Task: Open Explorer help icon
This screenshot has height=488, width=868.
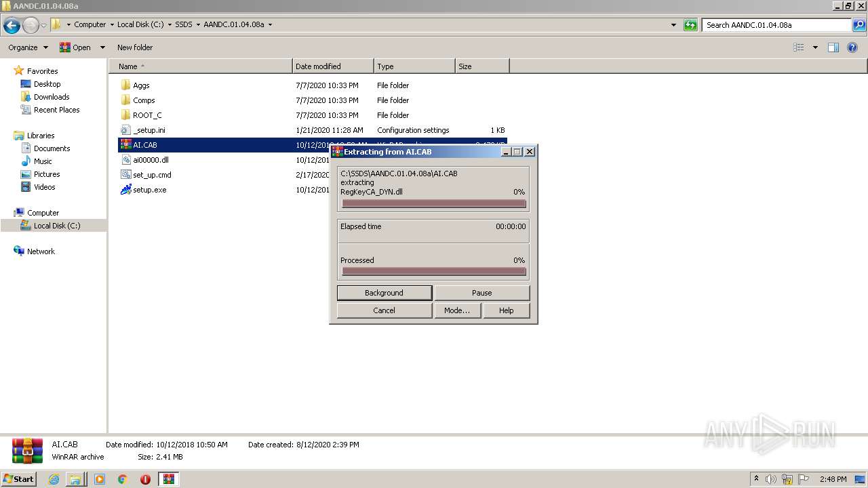Action: [x=853, y=47]
